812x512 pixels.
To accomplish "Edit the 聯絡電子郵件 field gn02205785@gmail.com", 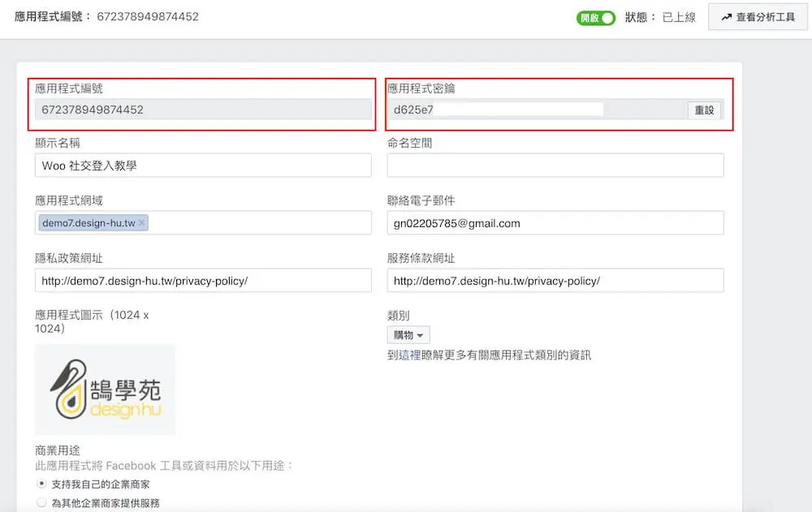I will click(x=555, y=223).
